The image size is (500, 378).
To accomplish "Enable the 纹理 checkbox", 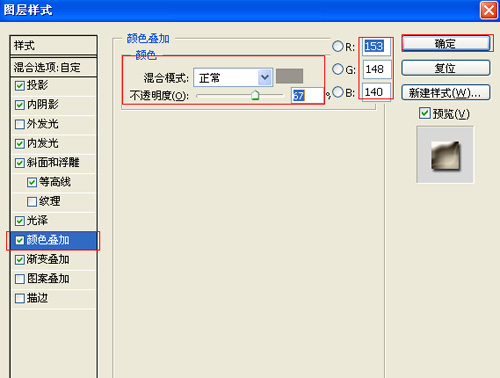I will point(32,202).
